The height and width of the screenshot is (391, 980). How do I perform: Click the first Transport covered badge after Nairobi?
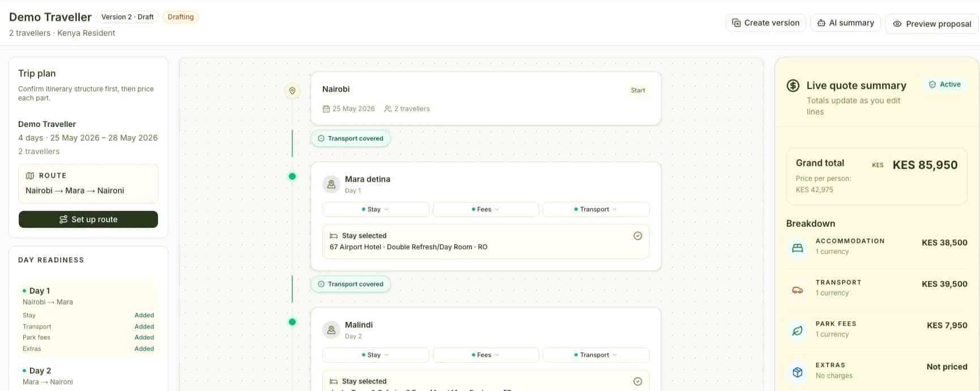(351, 138)
